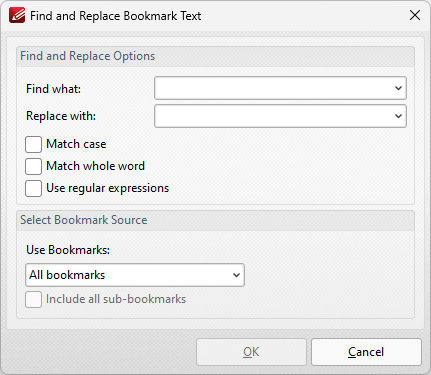The height and width of the screenshot is (375, 431).
Task: Click the Find and Replace Options header
Action: [216, 56]
